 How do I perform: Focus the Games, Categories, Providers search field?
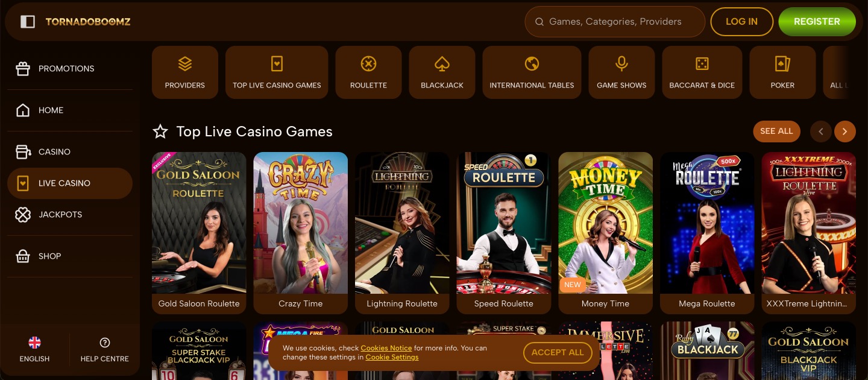(x=615, y=22)
